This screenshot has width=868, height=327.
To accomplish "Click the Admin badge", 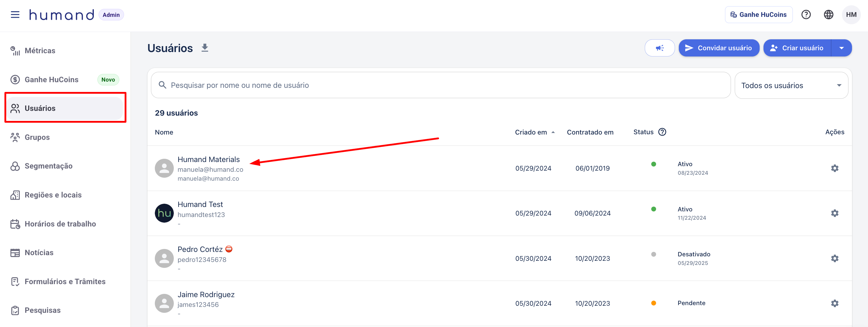I will (x=111, y=15).
